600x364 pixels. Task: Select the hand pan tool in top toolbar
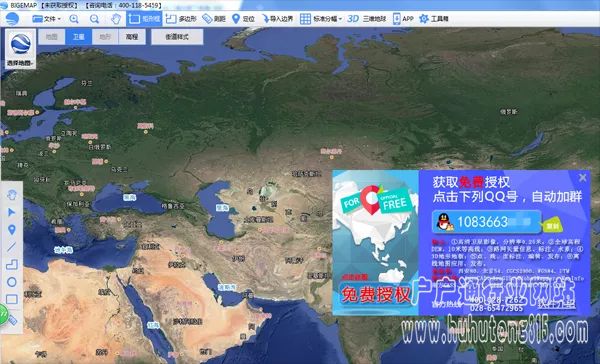click(x=116, y=19)
